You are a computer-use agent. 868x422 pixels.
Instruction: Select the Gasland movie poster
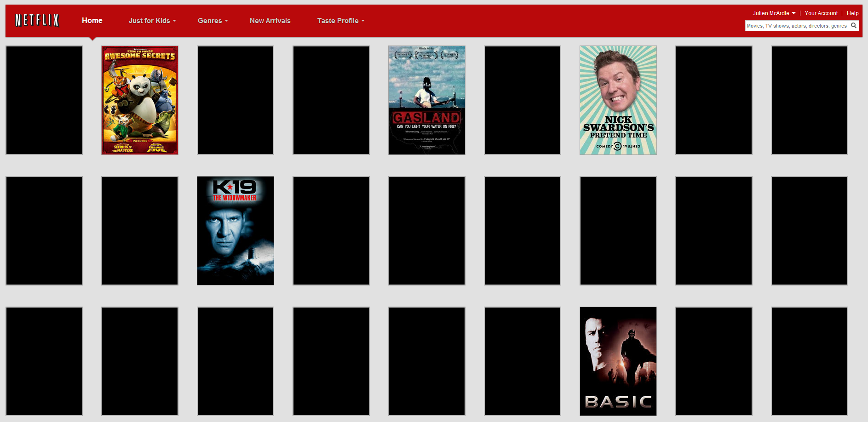[x=427, y=100]
